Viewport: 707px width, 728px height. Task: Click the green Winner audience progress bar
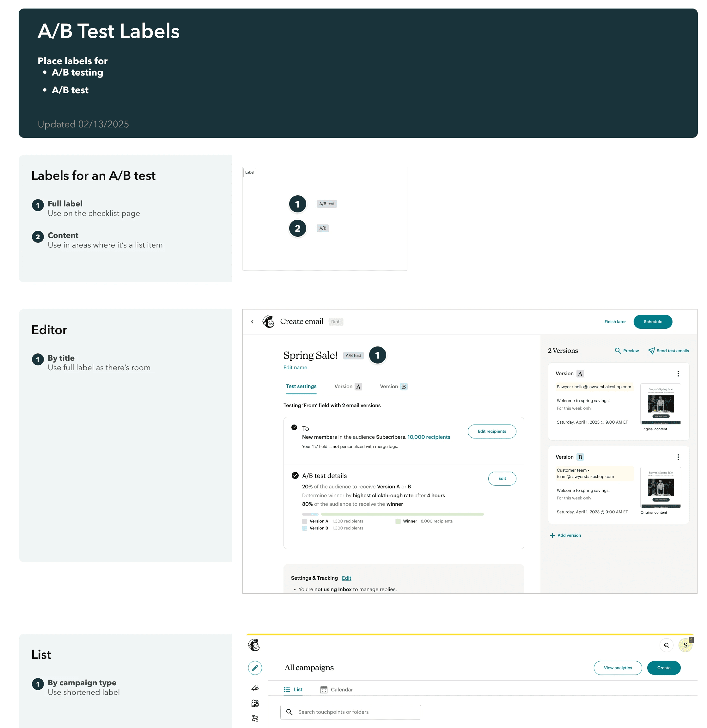pos(402,514)
